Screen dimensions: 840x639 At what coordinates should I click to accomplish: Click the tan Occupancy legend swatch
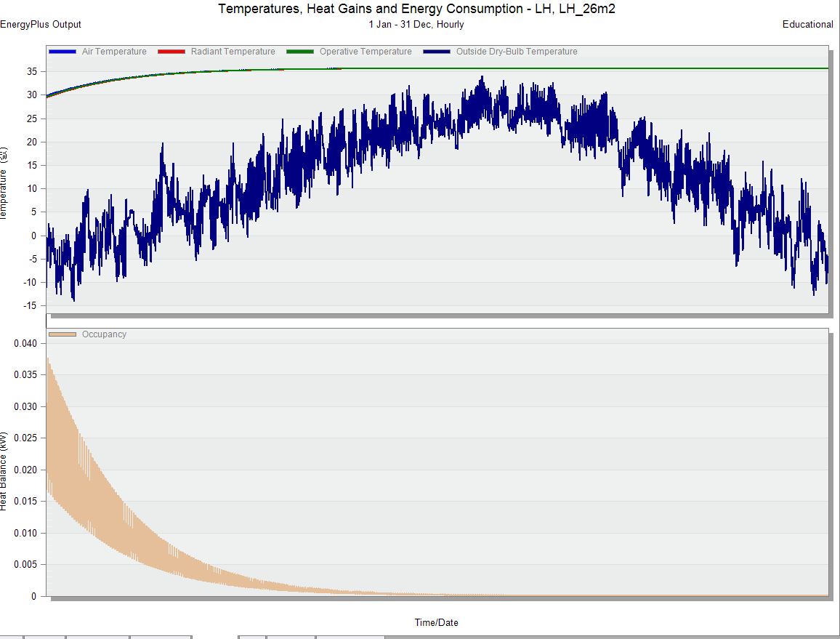point(62,334)
